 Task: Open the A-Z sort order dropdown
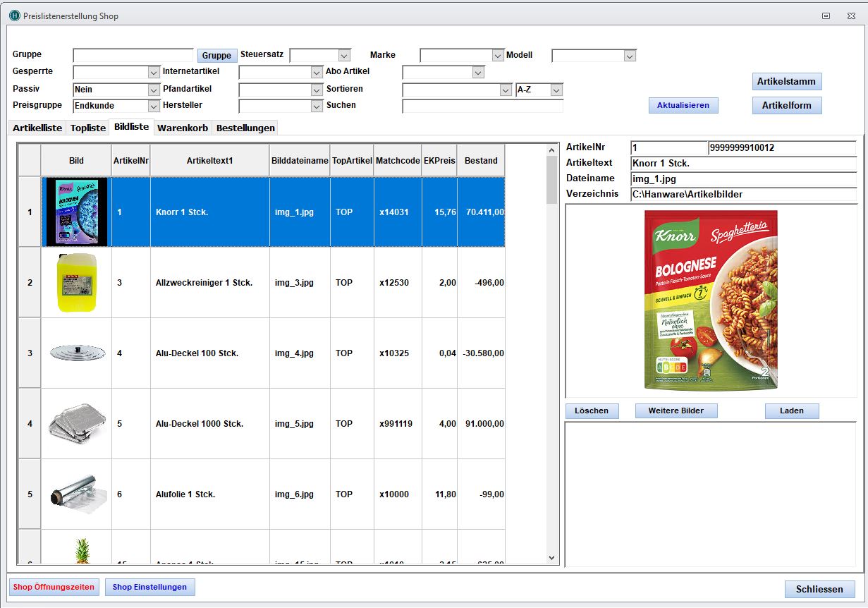(x=556, y=90)
